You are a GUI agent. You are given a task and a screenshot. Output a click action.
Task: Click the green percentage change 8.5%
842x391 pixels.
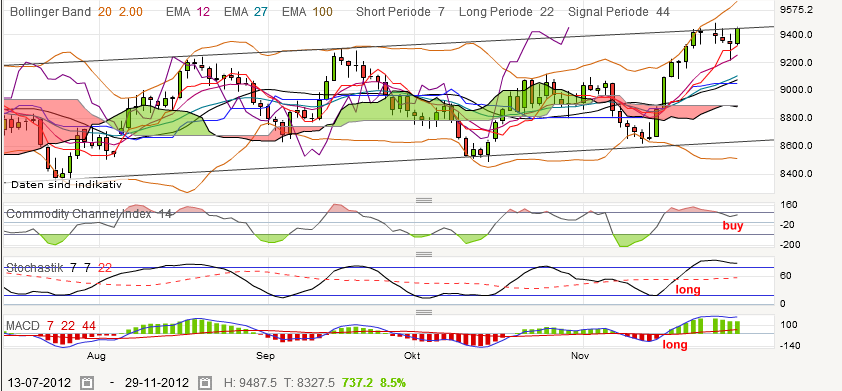tap(392, 383)
